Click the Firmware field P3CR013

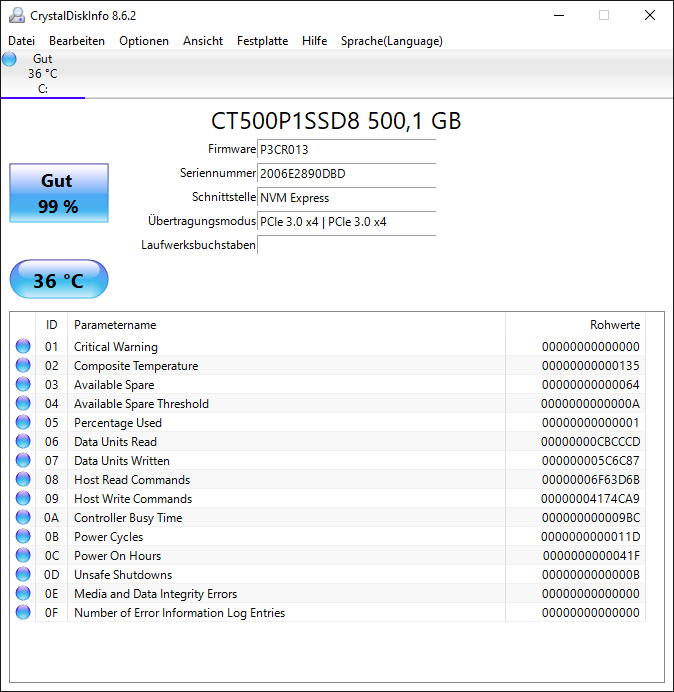pos(346,150)
